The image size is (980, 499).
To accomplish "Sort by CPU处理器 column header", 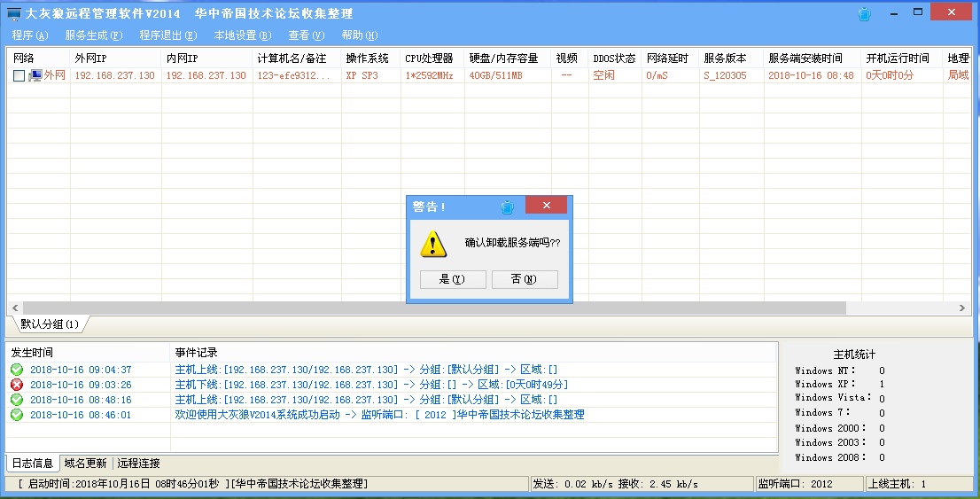I will coord(432,58).
